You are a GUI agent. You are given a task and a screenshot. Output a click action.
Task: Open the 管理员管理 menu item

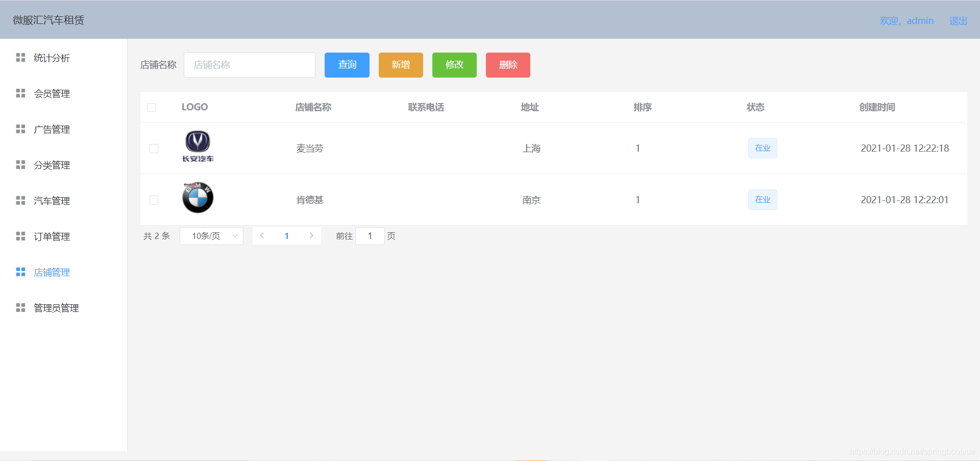tap(63, 308)
